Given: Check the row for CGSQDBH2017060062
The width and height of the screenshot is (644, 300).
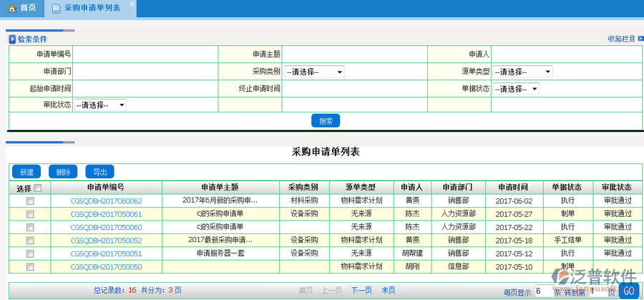Looking at the screenshot, I should (30, 201).
